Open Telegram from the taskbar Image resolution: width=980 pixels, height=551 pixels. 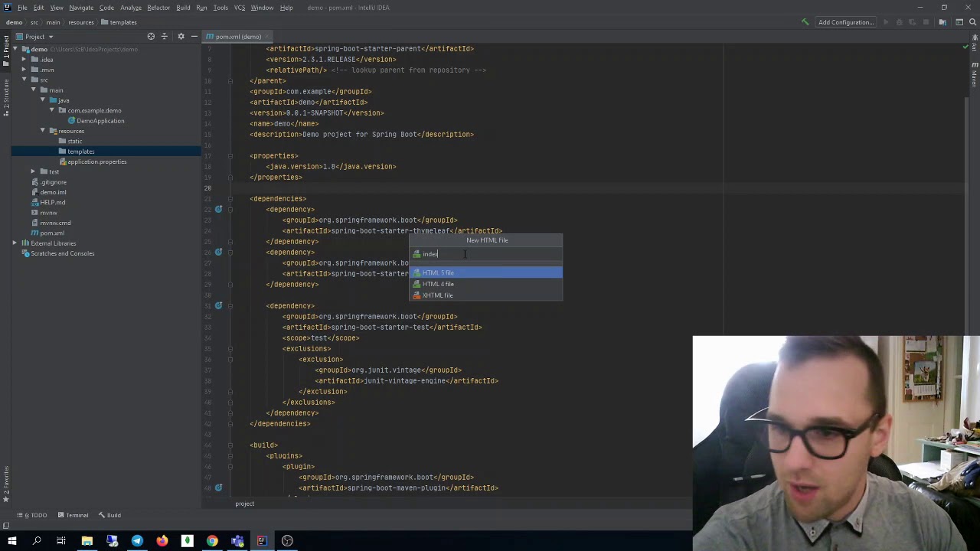coord(137,541)
